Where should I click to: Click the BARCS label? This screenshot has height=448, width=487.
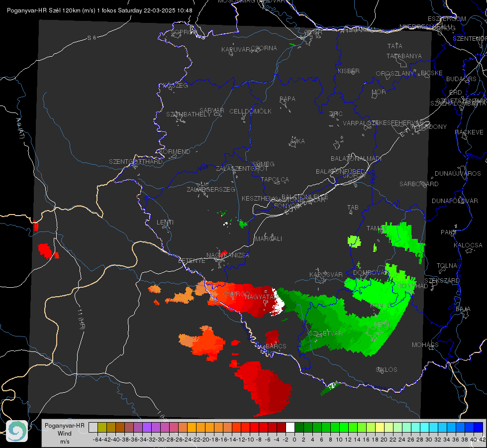(x=276, y=346)
